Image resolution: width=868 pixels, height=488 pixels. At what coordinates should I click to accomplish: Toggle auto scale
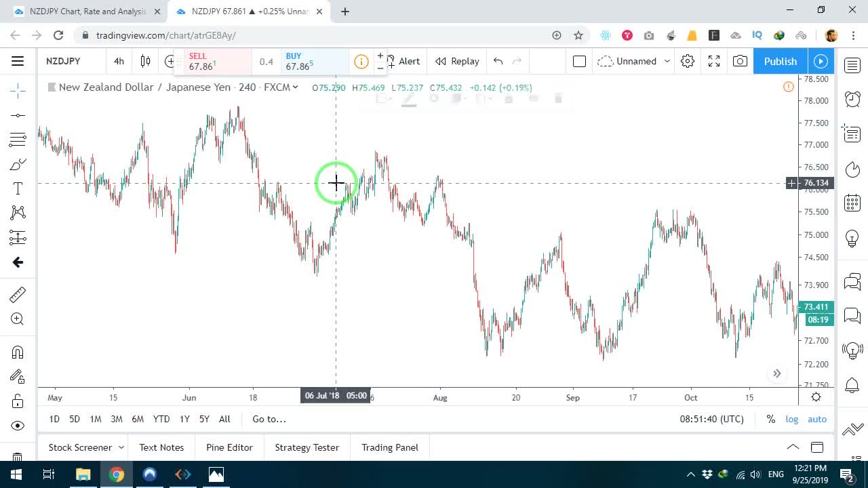click(x=817, y=419)
